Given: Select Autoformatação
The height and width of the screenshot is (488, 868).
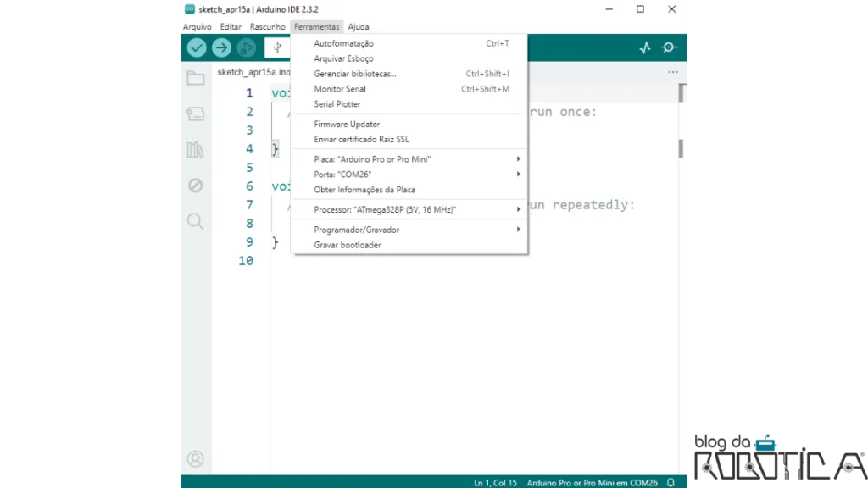Looking at the screenshot, I should click(x=409, y=43).
